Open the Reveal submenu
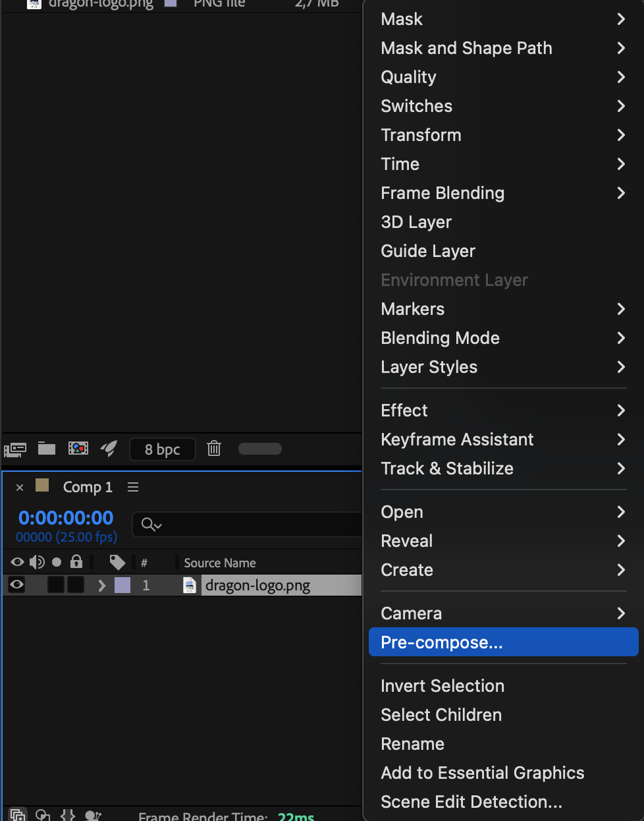Viewport: 644px width, 821px height. (x=503, y=541)
